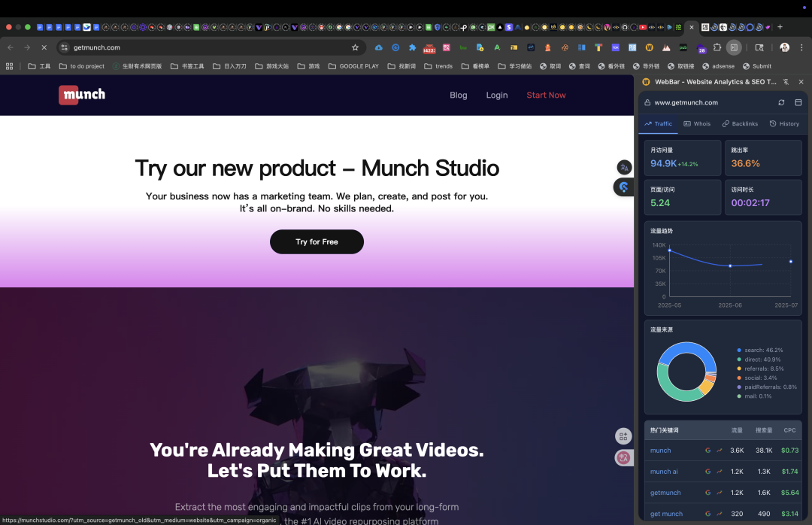Switch to the History tab
Image resolution: width=812 pixels, height=525 pixels.
point(784,124)
